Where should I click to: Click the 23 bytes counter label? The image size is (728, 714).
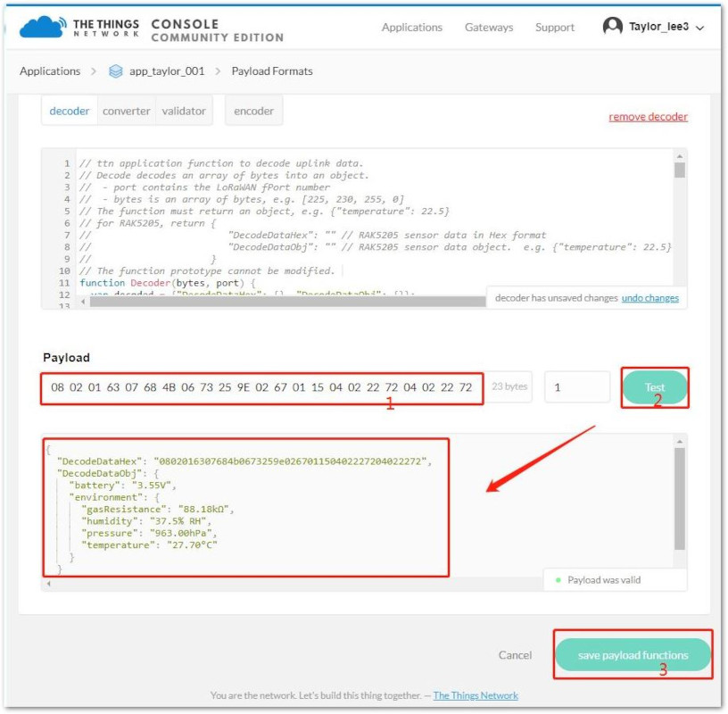509,386
